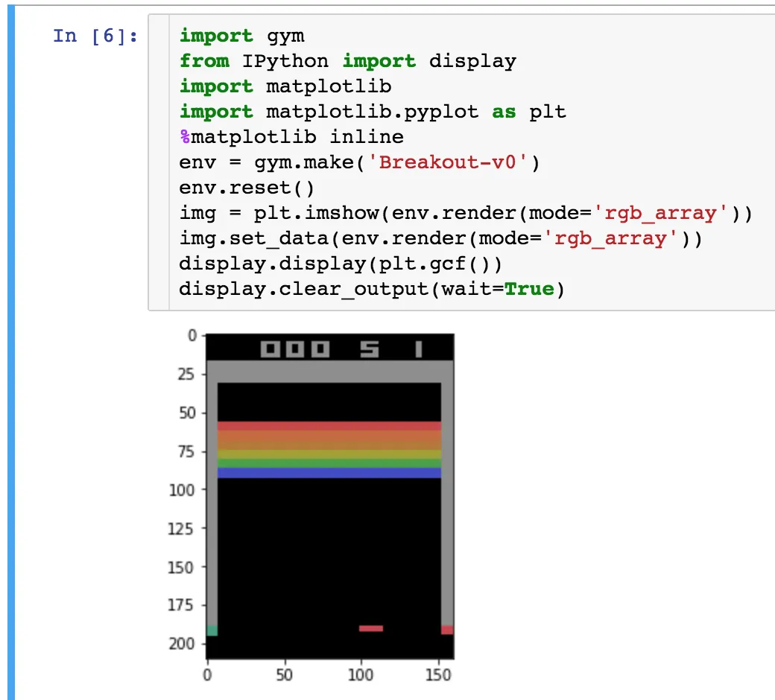Viewport: 775px width, 700px height.
Task: Click the '%matplotlib inline' magic line
Action: 291,137
